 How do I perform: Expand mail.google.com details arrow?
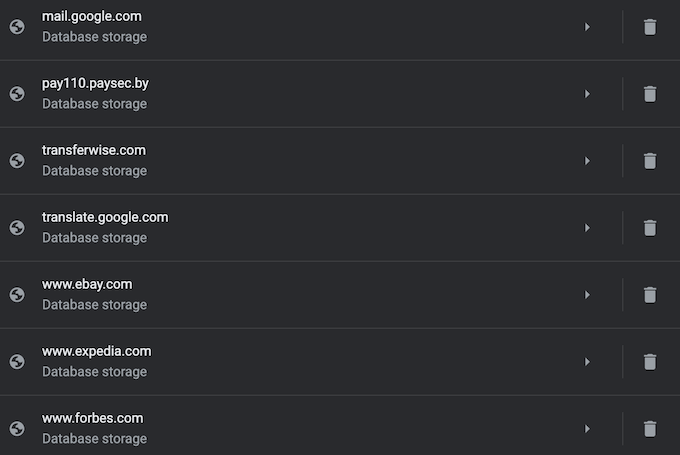pos(587,27)
